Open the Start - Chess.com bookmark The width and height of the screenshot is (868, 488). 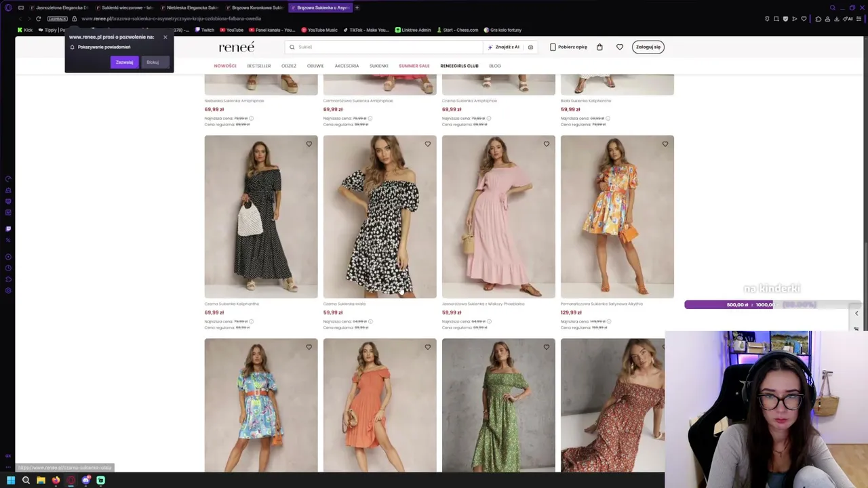[458, 30]
